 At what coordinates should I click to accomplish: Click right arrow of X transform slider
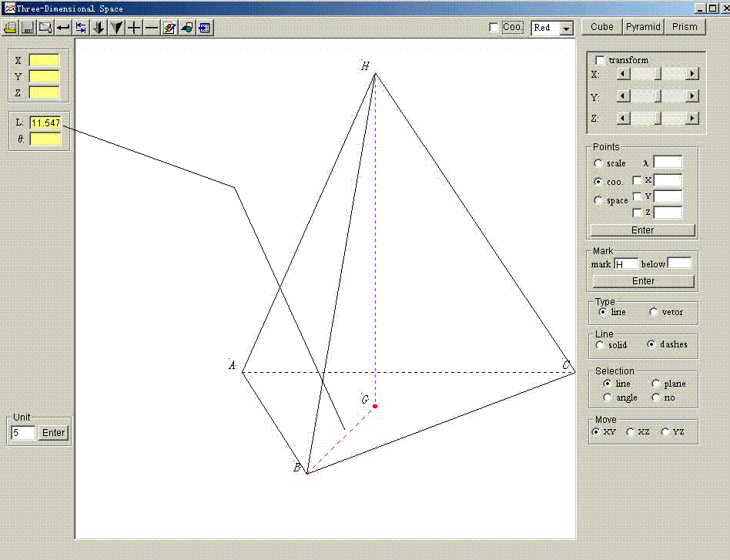692,74
